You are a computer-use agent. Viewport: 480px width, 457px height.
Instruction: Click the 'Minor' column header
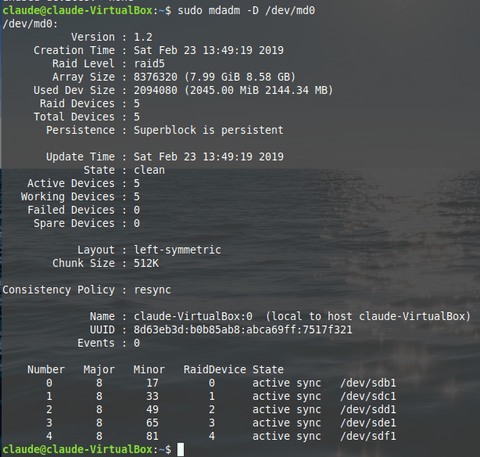149,370
